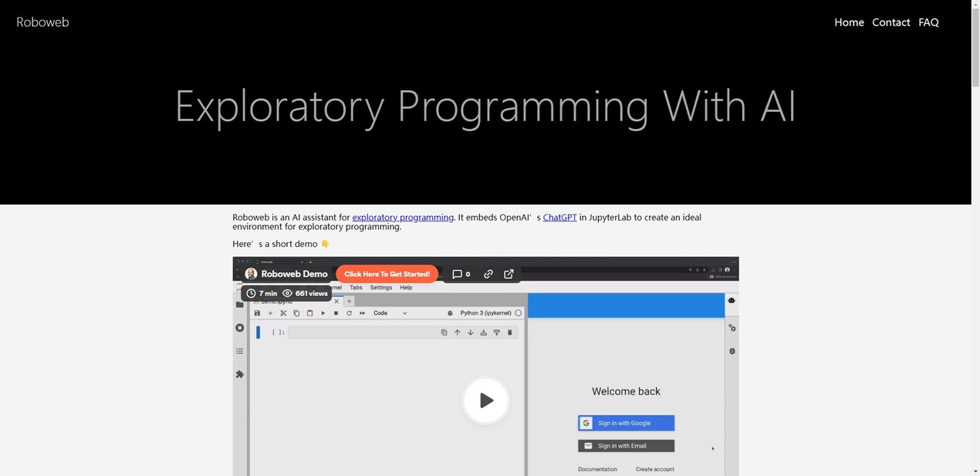Click the property inspector gears icon in right sidebar
This screenshot has width=980, height=476.
[732, 328]
